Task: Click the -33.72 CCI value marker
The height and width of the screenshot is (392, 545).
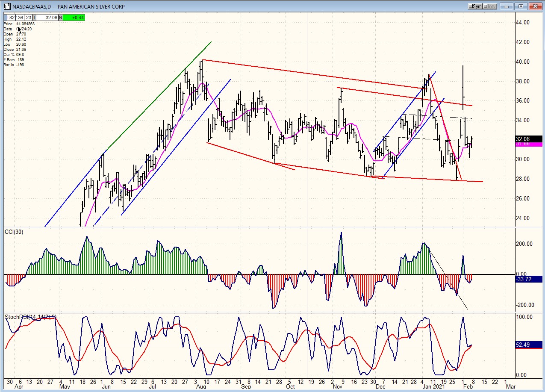Action: [x=528, y=280]
